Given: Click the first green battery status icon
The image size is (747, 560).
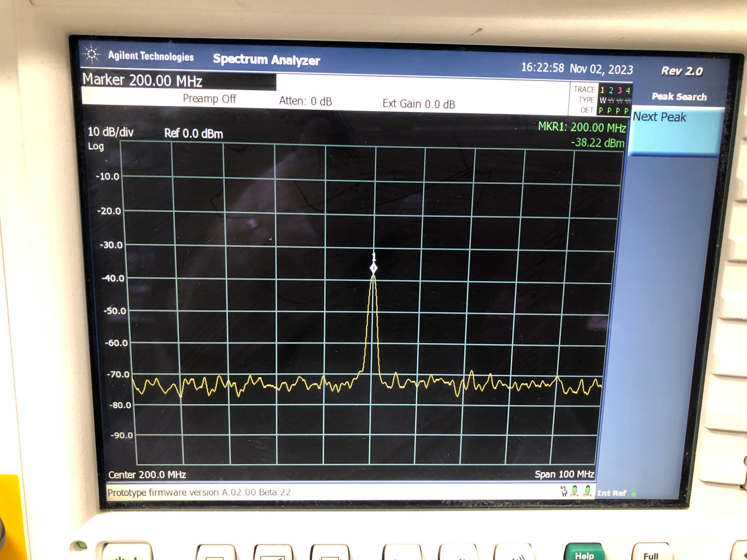Looking at the screenshot, I should click(575, 491).
